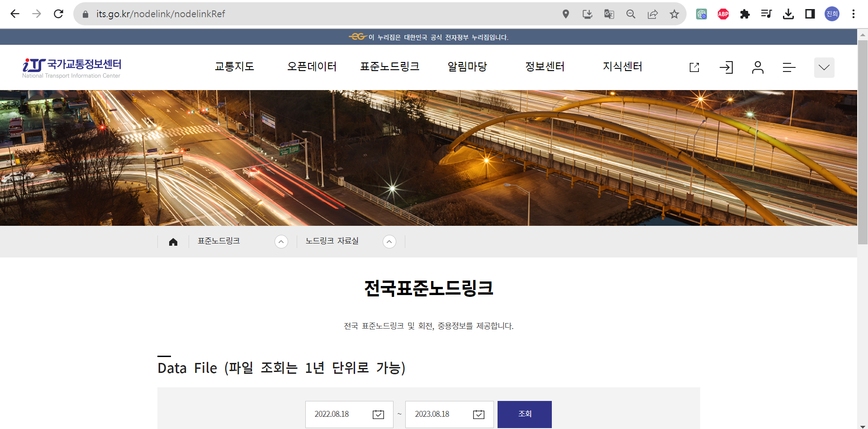The height and width of the screenshot is (429, 868).
Task: Open the start date calendar icon
Action: coord(378,414)
